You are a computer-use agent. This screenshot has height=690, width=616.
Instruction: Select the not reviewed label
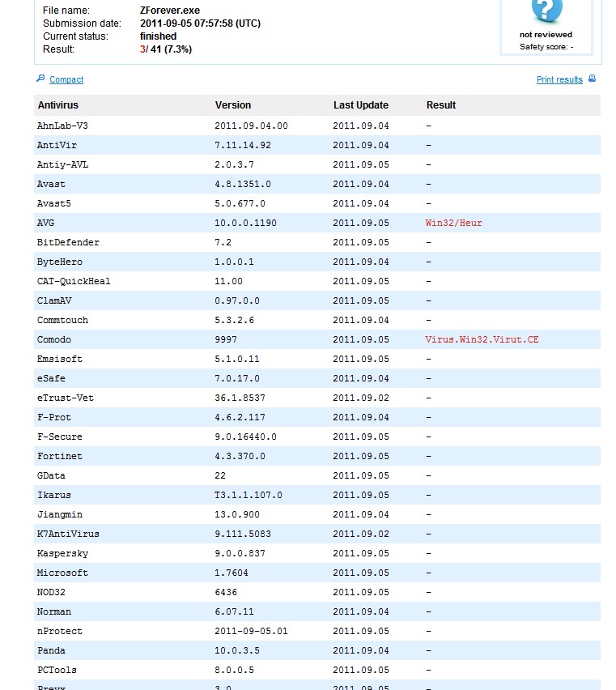[546, 35]
